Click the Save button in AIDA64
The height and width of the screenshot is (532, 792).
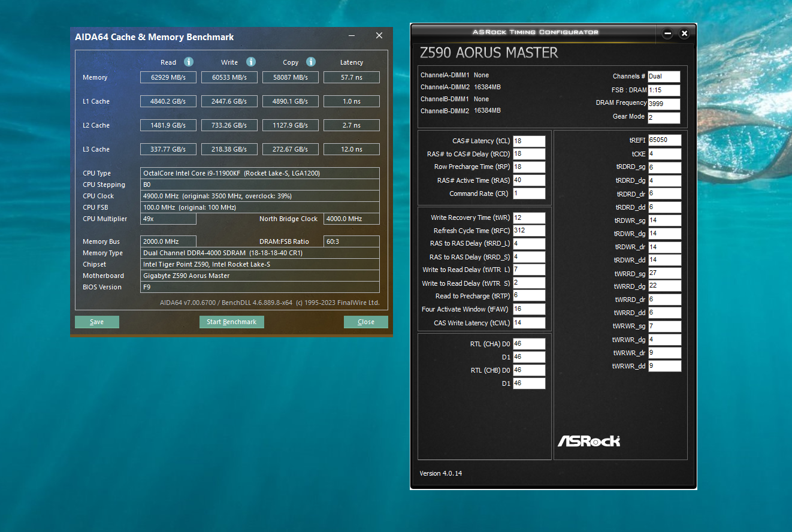coord(97,322)
